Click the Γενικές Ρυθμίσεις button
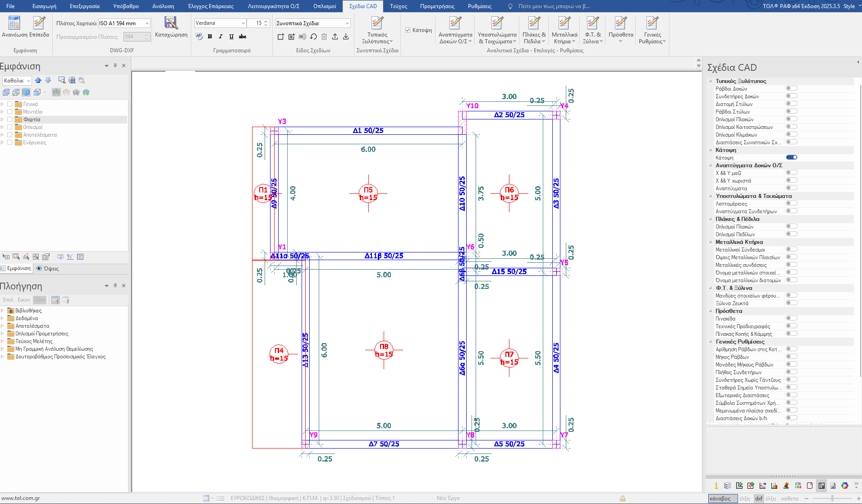 tap(652, 29)
